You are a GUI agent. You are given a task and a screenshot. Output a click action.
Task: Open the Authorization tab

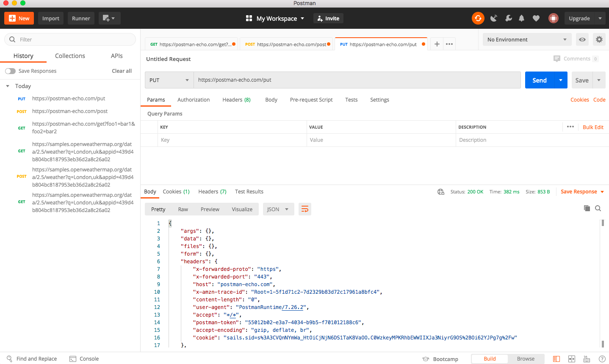click(x=194, y=100)
